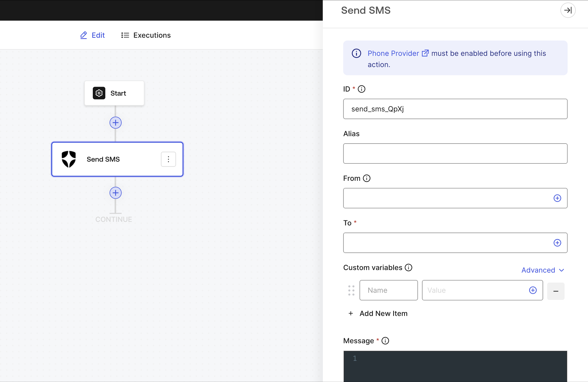Image resolution: width=588 pixels, height=382 pixels.
Task: Show info tooltip for From field
Action: [x=367, y=178]
